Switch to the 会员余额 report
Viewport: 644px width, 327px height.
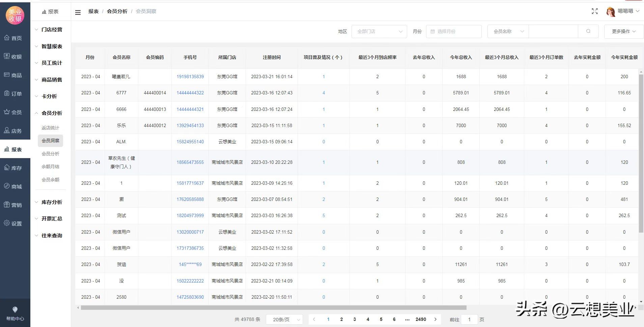(x=50, y=179)
